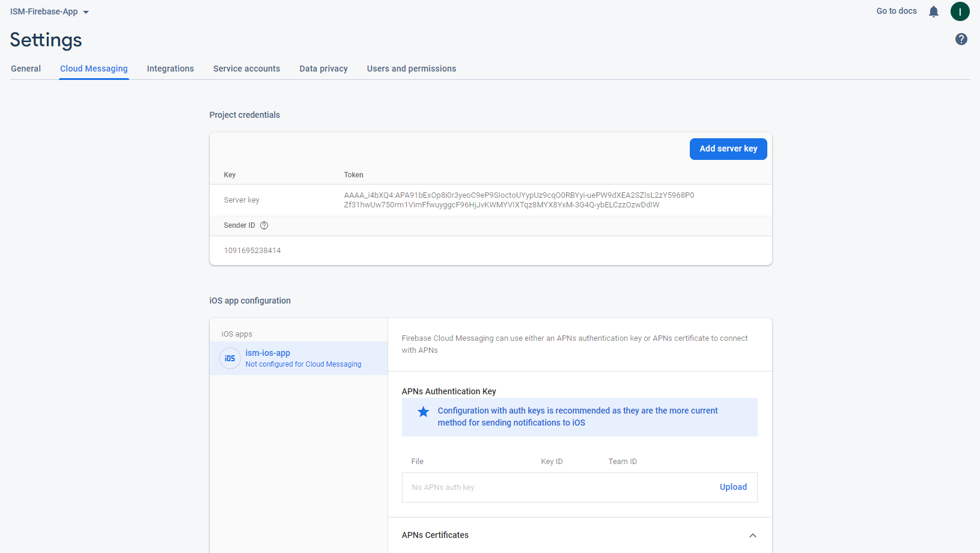980x553 pixels.
Task: Click the Project credentials heading
Action: [x=245, y=115]
